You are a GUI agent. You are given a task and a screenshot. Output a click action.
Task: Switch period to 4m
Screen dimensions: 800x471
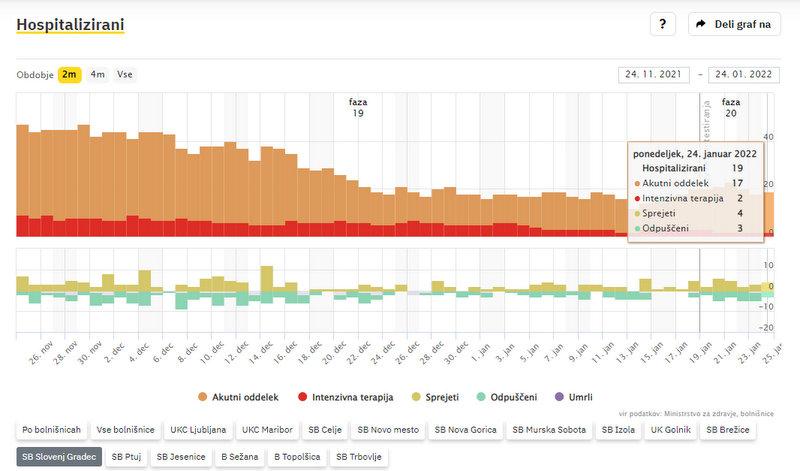point(98,74)
